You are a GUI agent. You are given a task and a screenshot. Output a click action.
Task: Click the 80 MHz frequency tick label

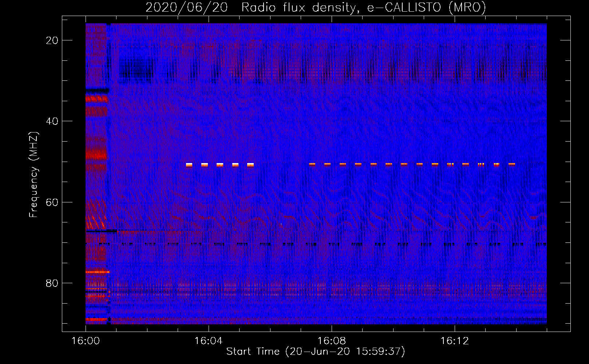point(52,283)
